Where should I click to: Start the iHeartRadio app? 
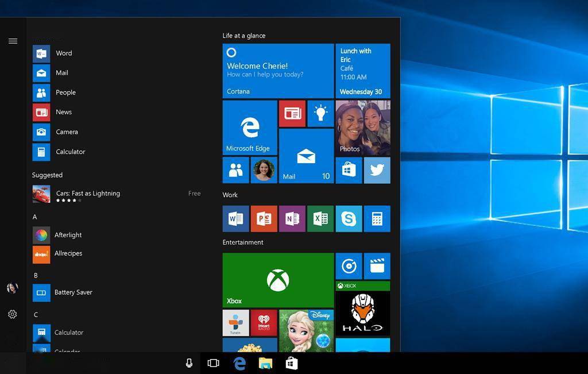click(264, 322)
